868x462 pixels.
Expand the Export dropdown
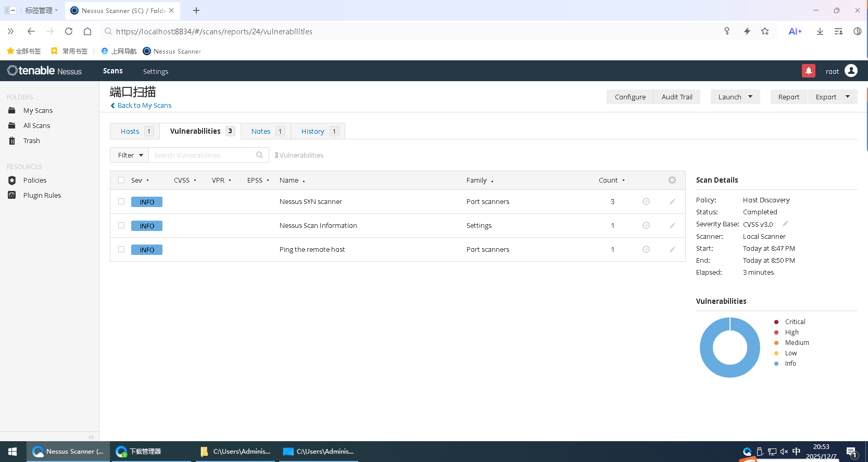[832, 97]
